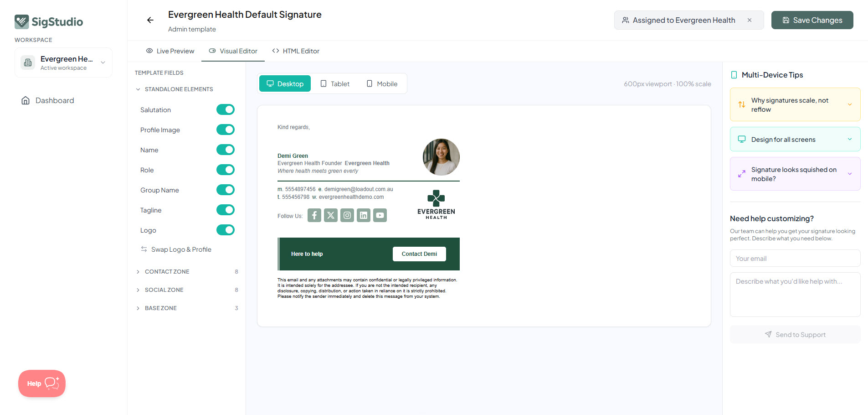868x415 pixels.
Task: Open the Help chat bubble
Action: 42,384
